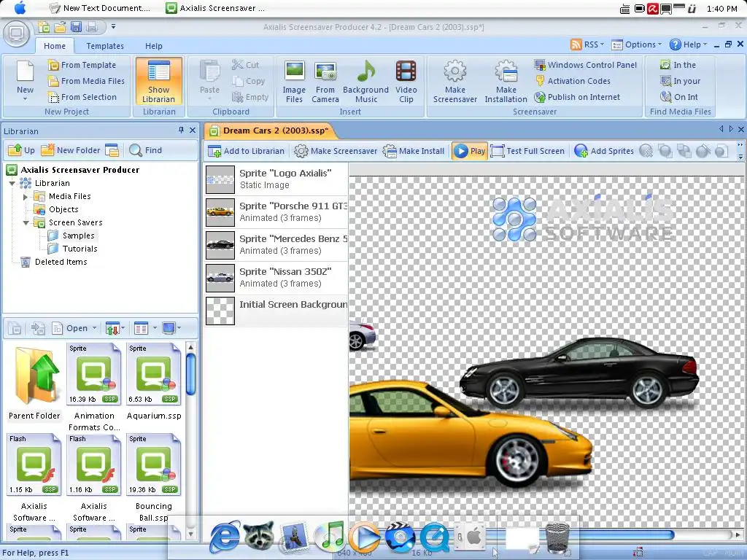This screenshot has width=747, height=560.
Task: Switch to the Templates ribbon tab
Action: pyautogui.click(x=105, y=46)
